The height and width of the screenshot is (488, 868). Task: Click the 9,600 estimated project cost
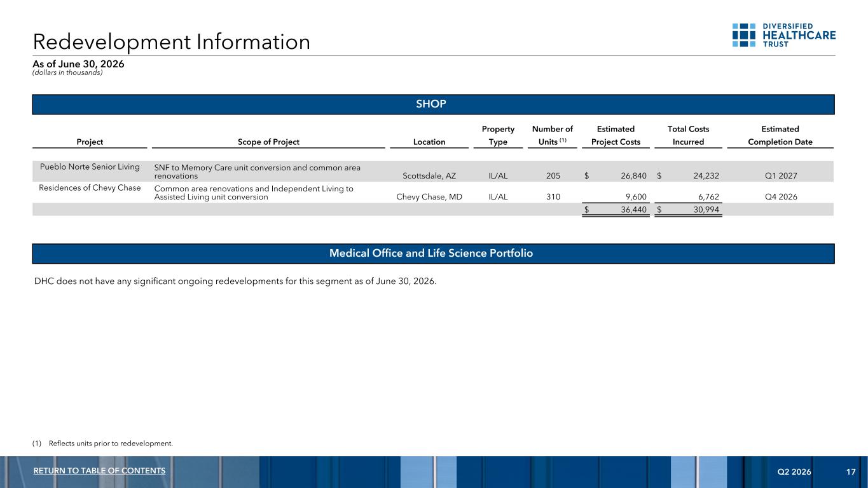point(636,197)
